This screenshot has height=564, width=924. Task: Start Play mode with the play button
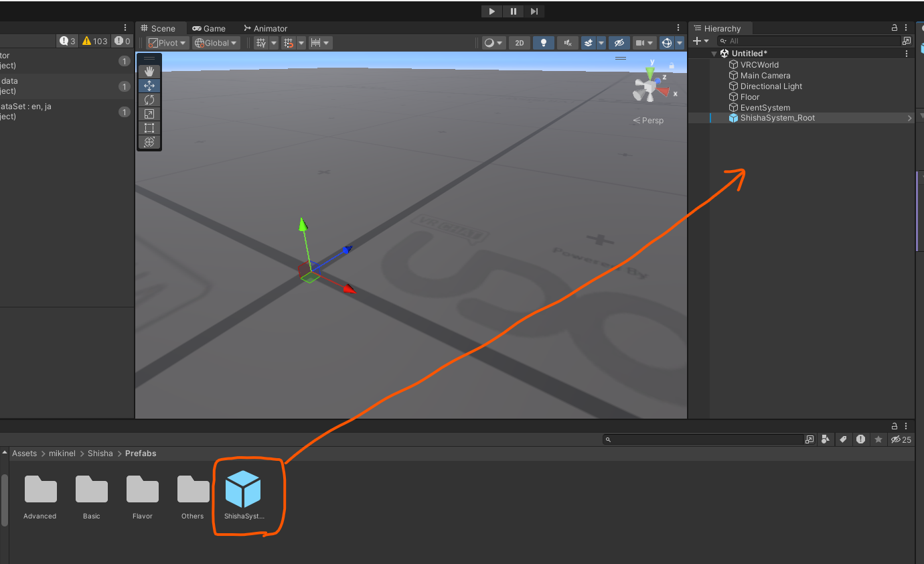(x=491, y=11)
